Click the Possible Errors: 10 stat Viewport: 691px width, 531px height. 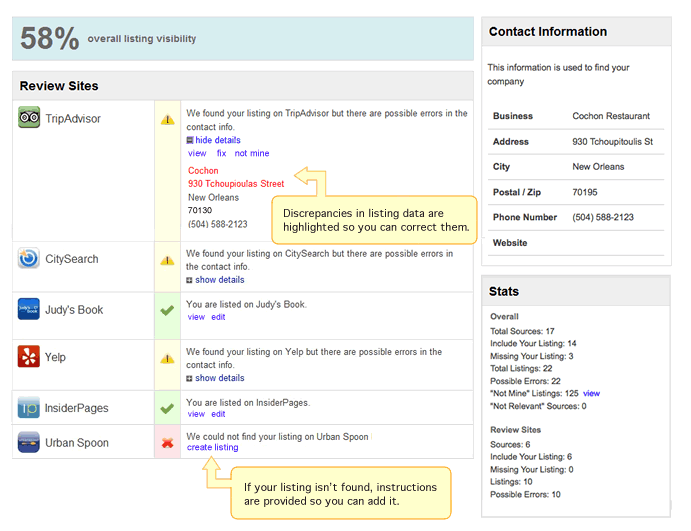(x=525, y=494)
